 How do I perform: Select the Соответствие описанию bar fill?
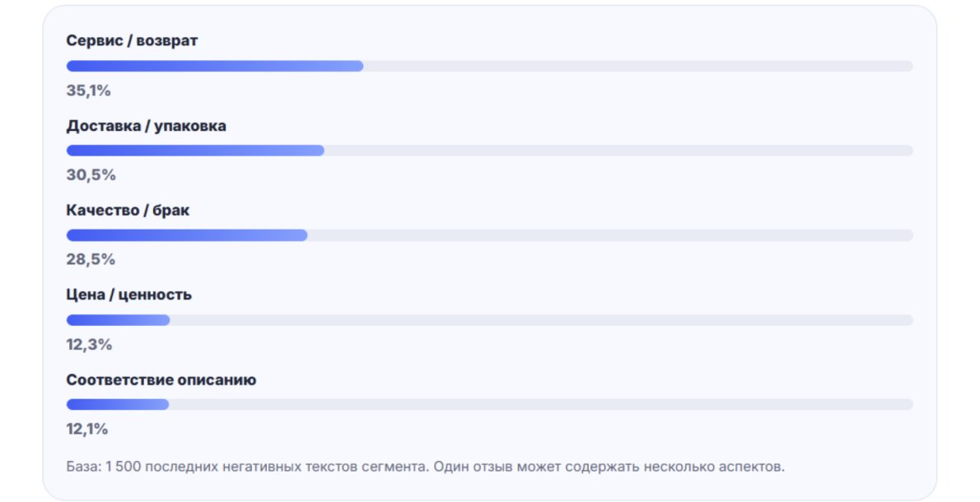(118, 405)
